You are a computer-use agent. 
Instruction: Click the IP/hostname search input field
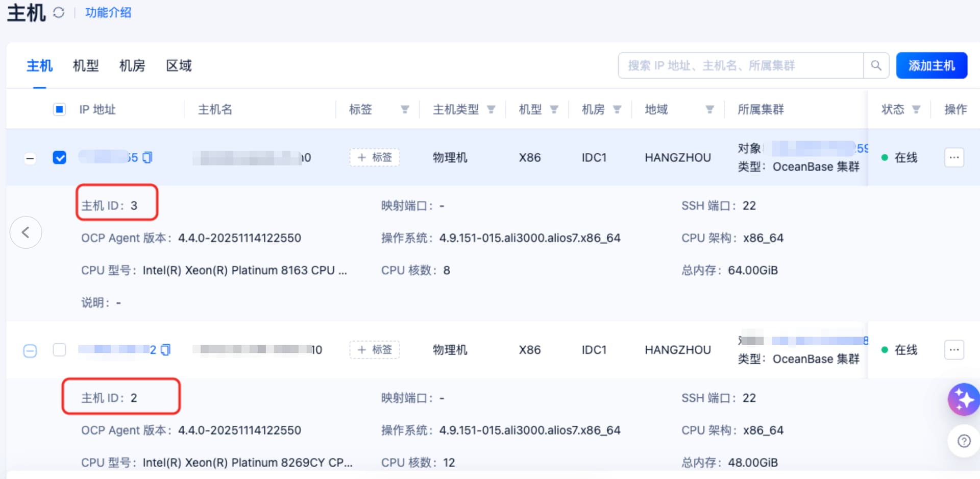pyautogui.click(x=740, y=65)
